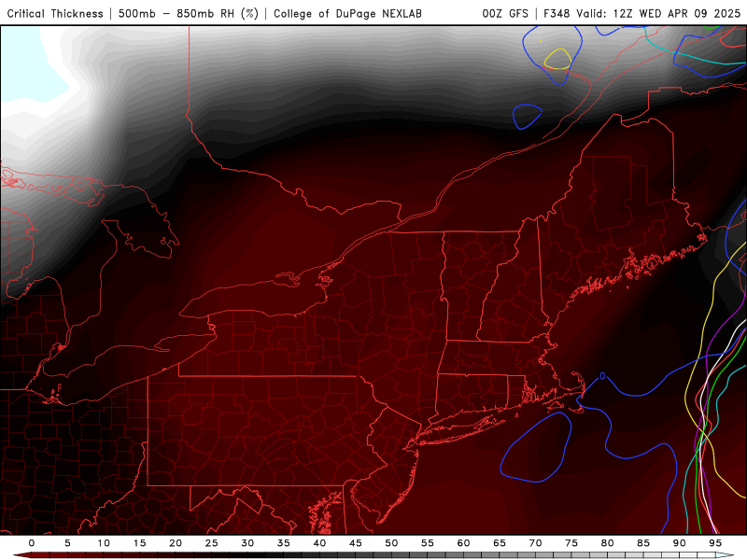The width and height of the screenshot is (747, 560).
Task: Click the pale cyan right arrow of color bar
Action: pyautogui.click(x=725, y=555)
